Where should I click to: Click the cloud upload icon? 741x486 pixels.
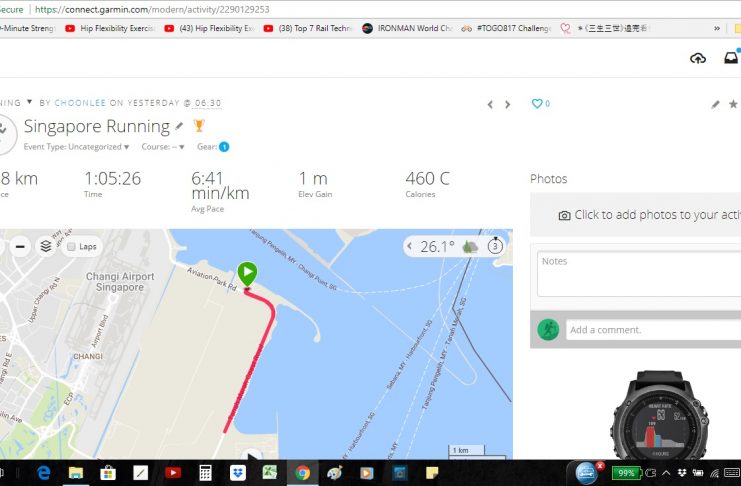point(698,58)
